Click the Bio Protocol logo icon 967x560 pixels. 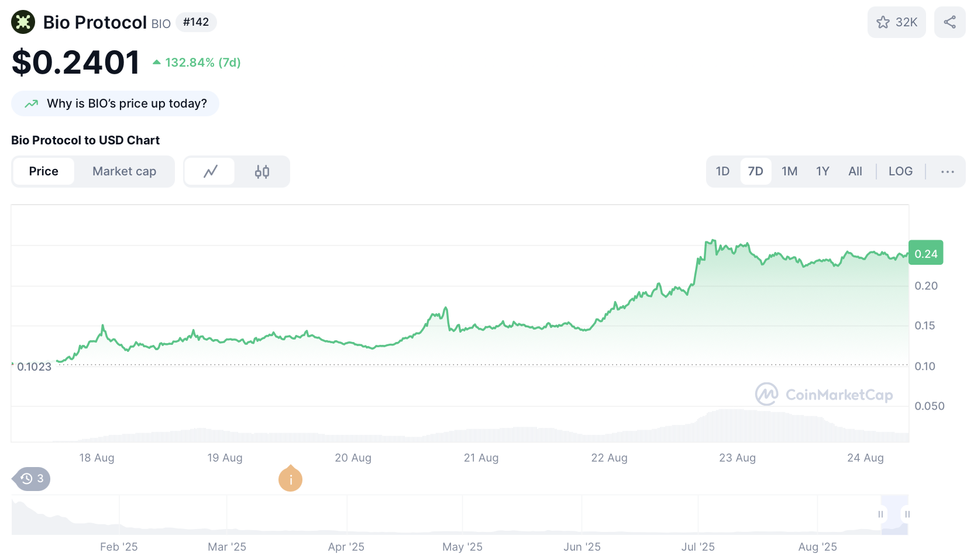point(23,22)
